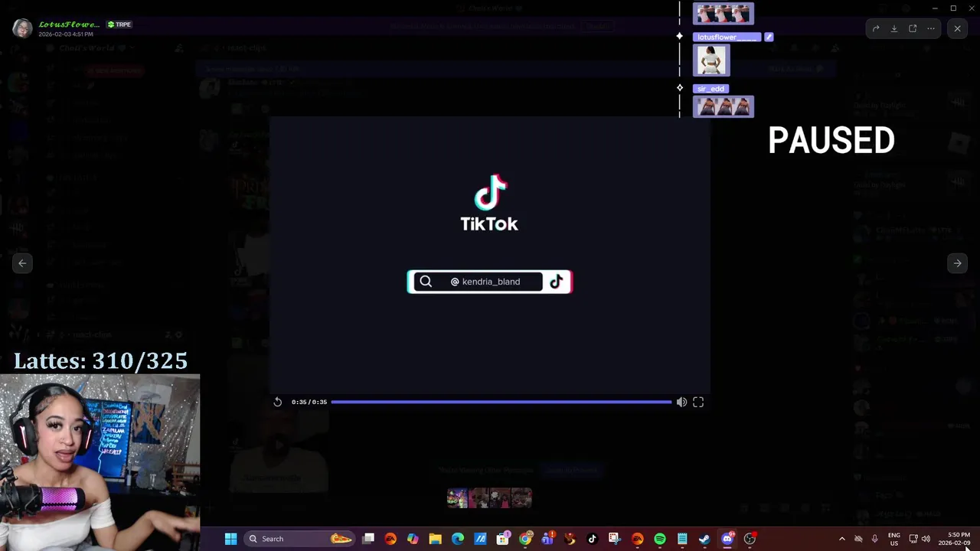Select the leftmost media carousel thumbnail

point(457,498)
